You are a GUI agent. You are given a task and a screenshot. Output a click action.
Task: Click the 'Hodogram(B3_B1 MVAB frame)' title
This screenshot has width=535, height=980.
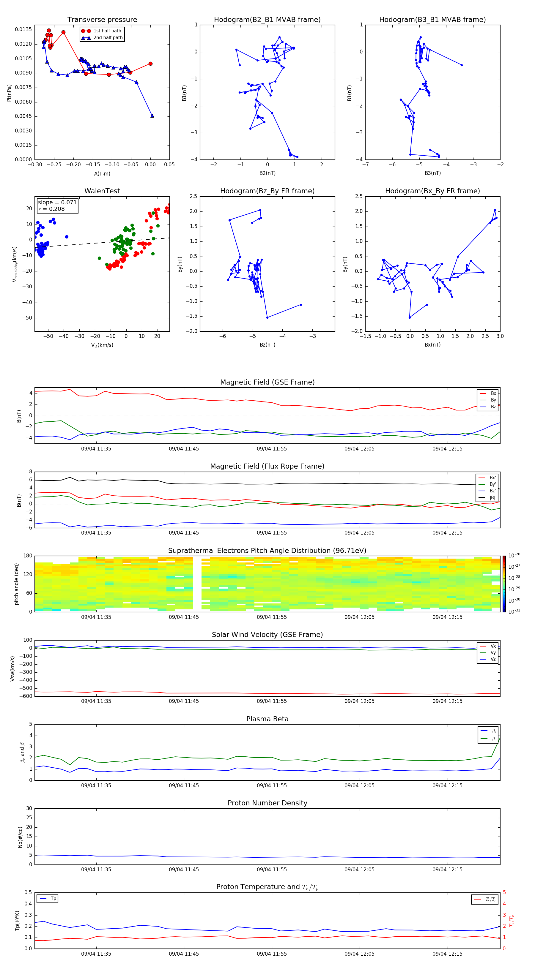pyautogui.click(x=432, y=20)
